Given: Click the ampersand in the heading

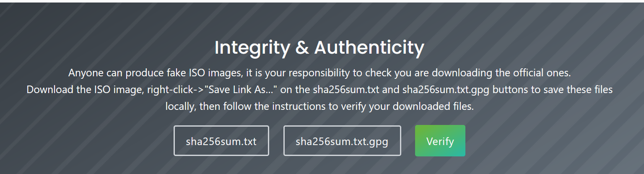Looking at the screenshot, I should pyautogui.click(x=302, y=48).
